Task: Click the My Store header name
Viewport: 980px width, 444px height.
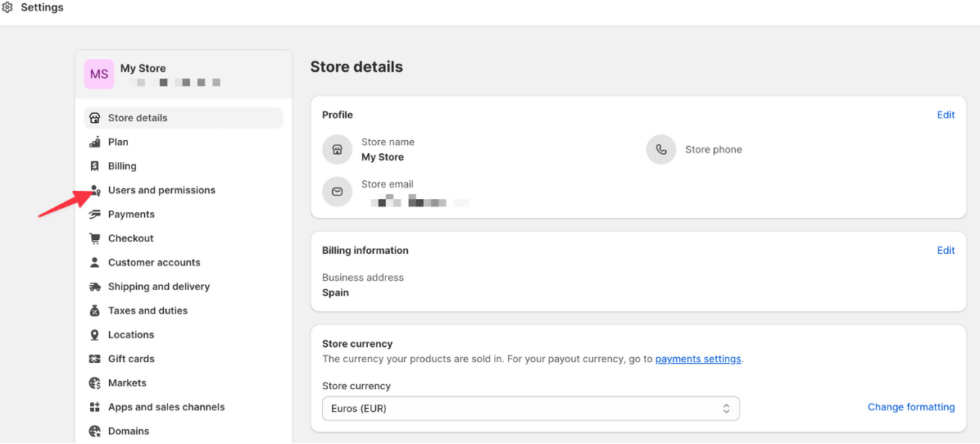Action: click(x=143, y=69)
